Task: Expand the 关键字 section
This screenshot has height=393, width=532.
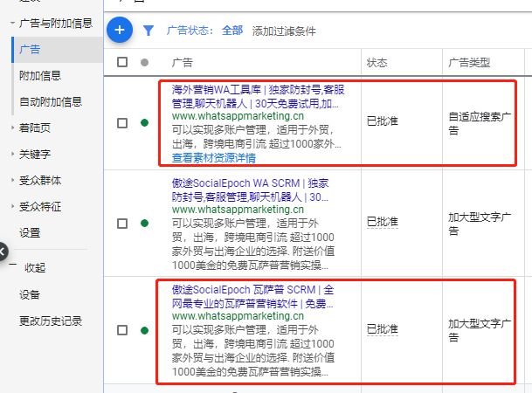Action: 12,154
